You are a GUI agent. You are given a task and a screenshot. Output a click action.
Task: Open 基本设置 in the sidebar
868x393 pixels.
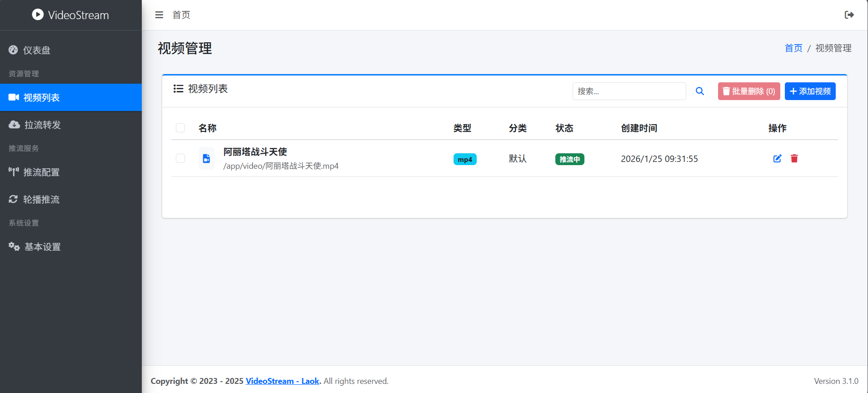[x=71, y=247]
